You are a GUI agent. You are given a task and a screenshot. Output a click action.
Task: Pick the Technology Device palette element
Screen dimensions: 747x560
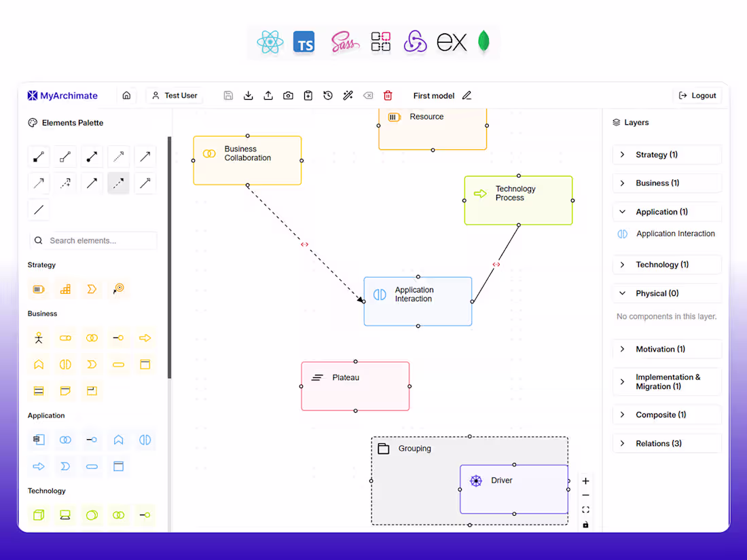[x=65, y=515]
